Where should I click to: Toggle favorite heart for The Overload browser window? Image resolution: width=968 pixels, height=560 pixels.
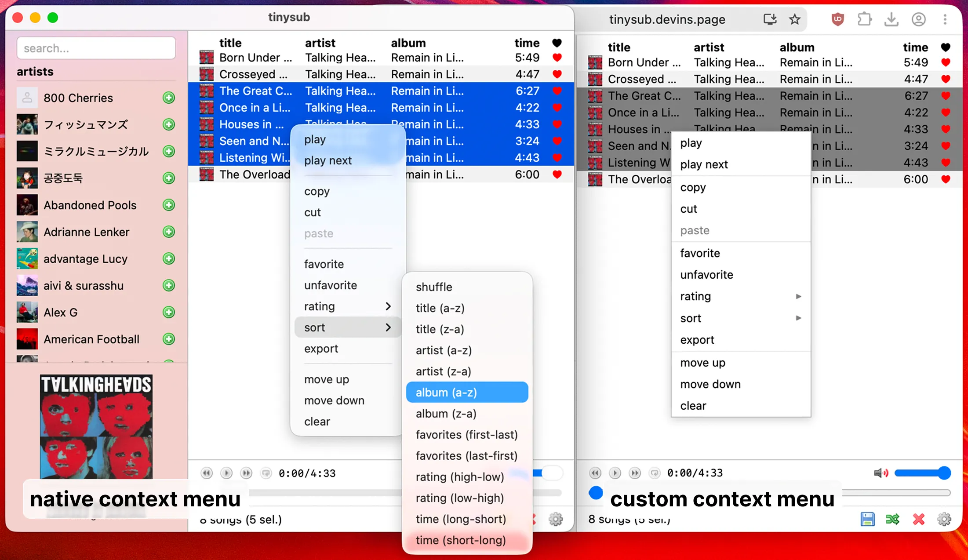946,179
